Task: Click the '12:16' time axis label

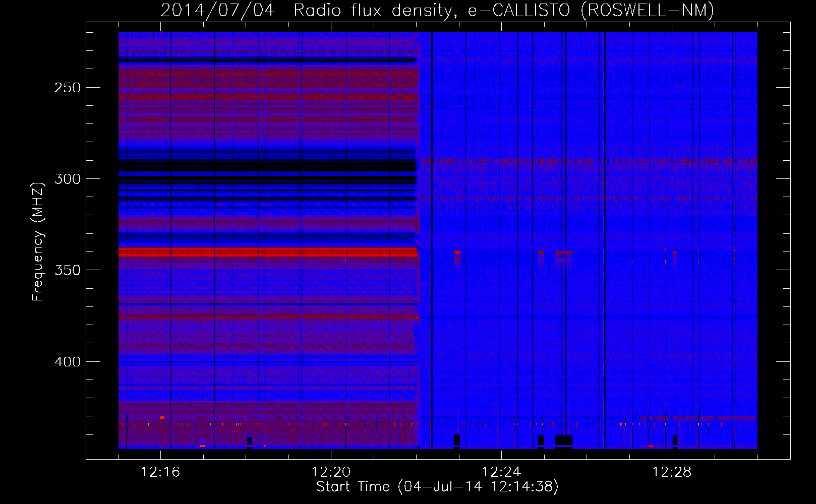Action: point(160,472)
